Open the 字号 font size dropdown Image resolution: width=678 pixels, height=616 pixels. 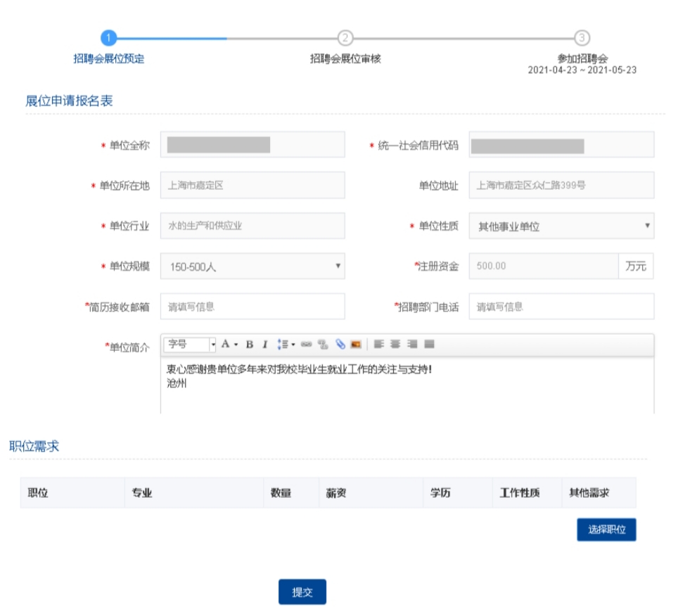pos(191,345)
